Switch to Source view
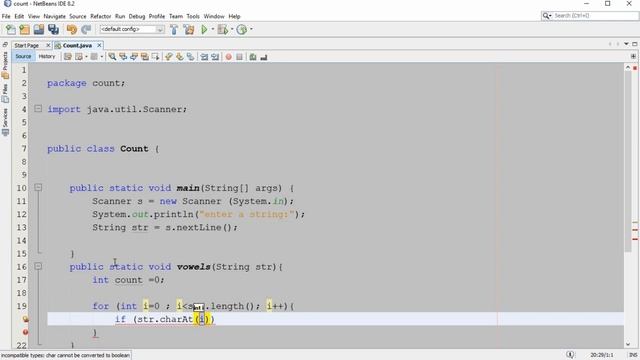Image resolution: width=640 pixels, height=360 pixels. tap(23, 56)
